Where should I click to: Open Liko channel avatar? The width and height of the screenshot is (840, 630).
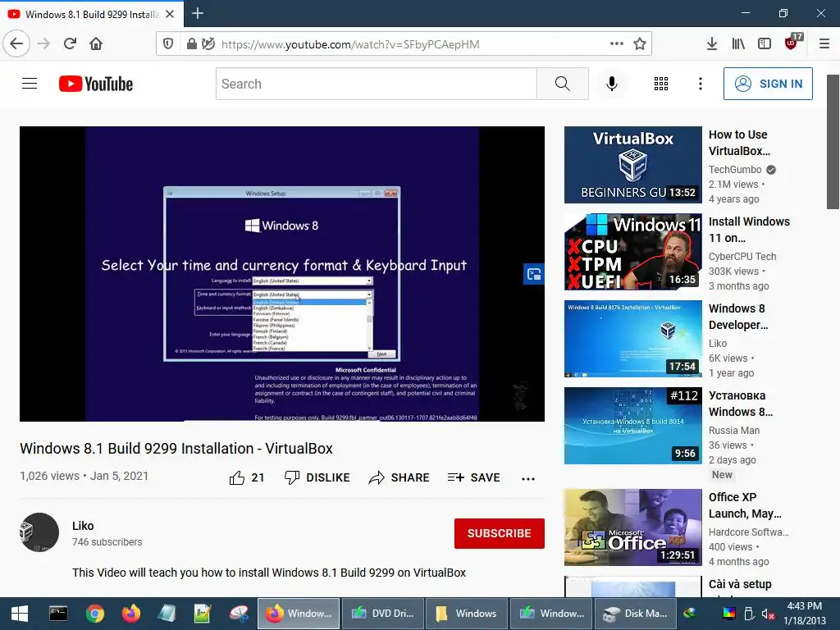[x=39, y=532]
